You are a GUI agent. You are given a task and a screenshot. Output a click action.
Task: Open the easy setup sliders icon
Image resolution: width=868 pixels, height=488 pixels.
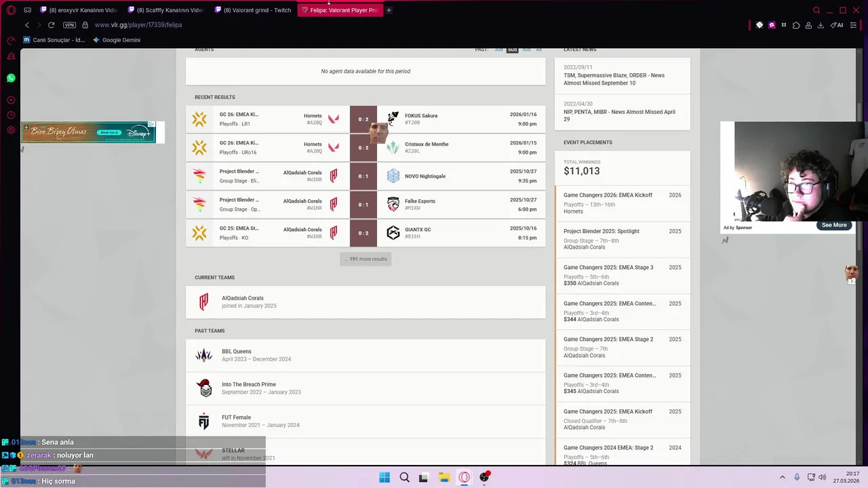853,25
